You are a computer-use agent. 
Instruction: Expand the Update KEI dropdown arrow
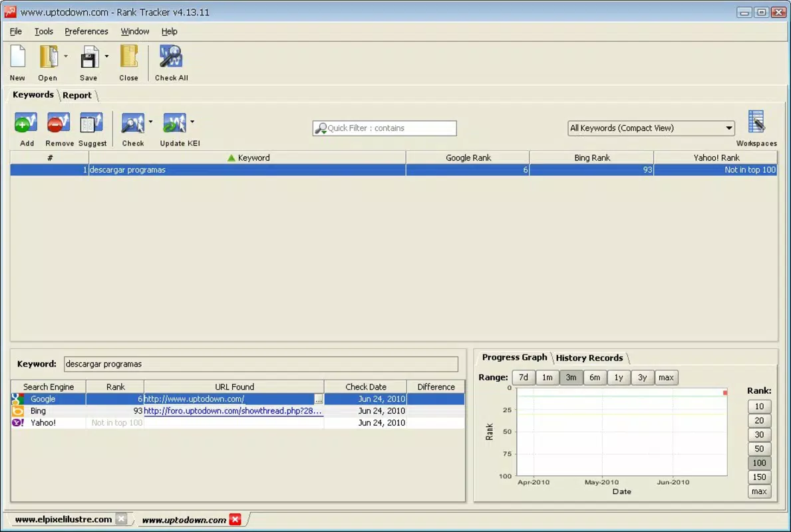(x=192, y=122)
